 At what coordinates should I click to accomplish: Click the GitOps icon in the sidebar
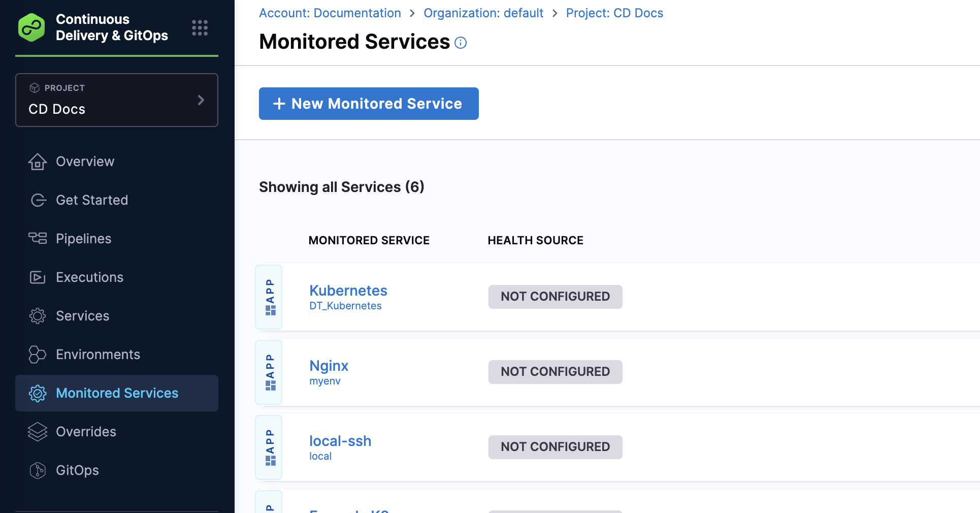(38, 470)
